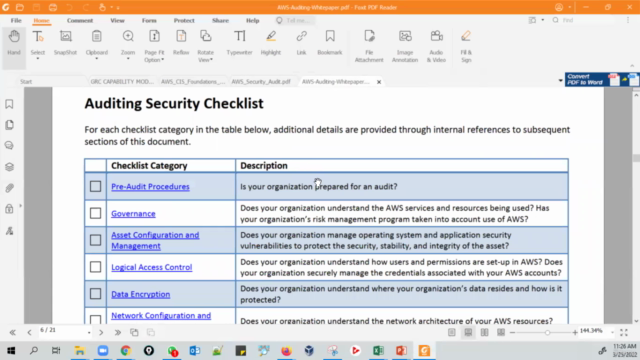Click Rotate View icon
This screenshot has width=640, height=360.
205,37
